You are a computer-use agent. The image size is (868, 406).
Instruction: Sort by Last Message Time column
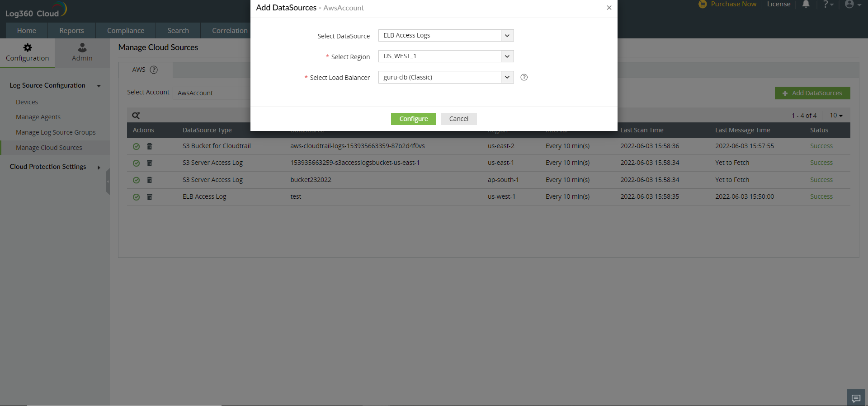[742, 130]
